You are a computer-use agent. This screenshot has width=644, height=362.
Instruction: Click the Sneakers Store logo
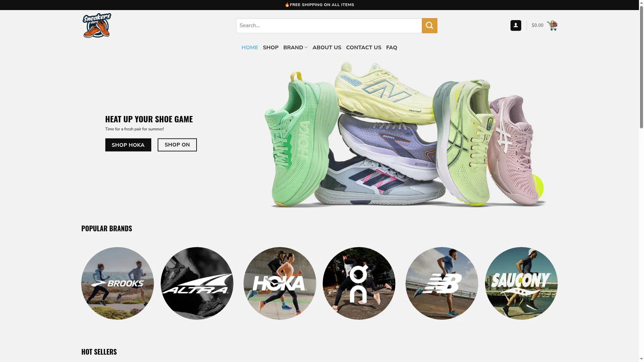pyautogui.click(x=97, y=25)
